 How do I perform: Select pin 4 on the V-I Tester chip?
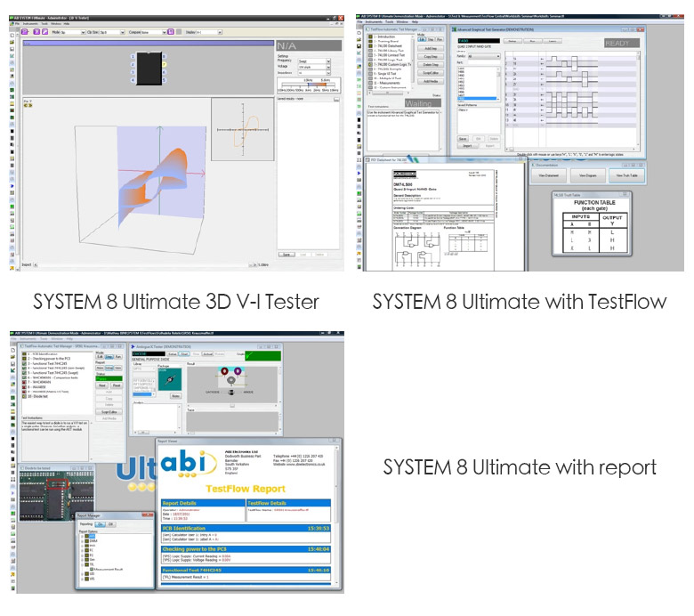point(133,80)
